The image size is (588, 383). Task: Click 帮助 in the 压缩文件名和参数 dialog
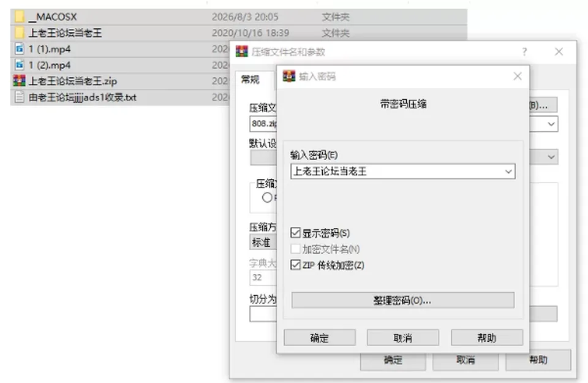(538, 360)
